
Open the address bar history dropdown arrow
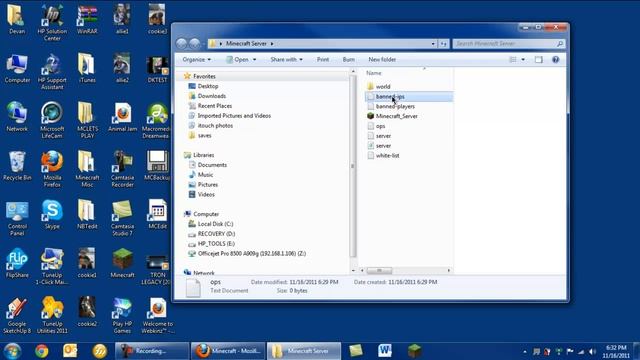tap(433, 44)
